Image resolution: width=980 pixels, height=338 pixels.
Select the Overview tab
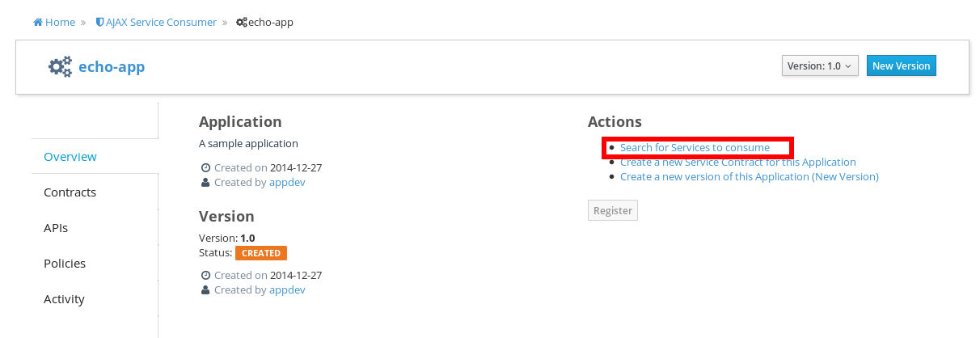click(95, 156)
